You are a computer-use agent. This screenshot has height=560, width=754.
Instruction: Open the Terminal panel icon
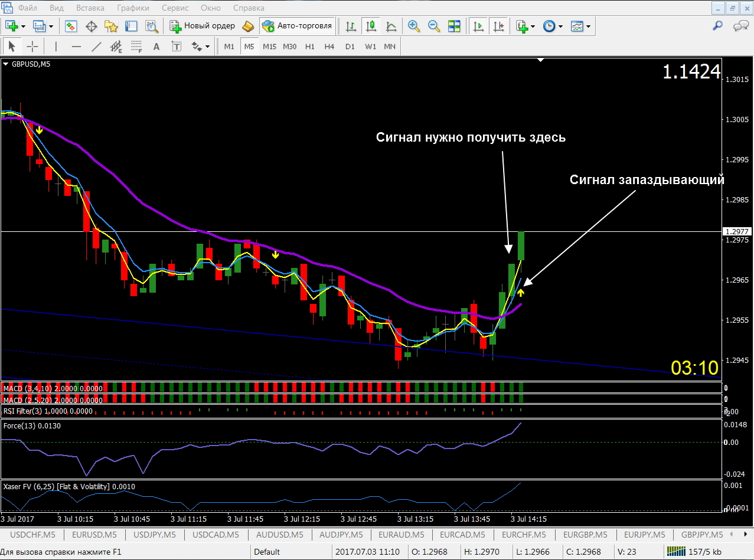coord(131,26)
